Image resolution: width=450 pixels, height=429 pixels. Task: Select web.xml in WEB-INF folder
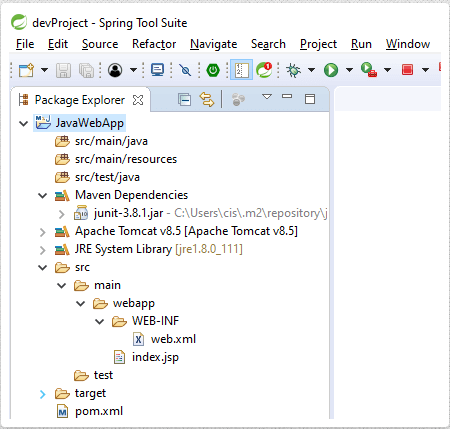pos(173,339)
